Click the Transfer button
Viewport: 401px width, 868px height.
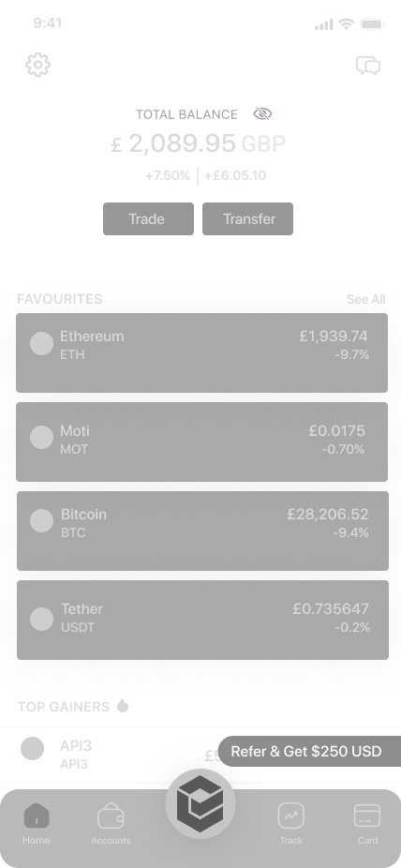click(247, 218)
